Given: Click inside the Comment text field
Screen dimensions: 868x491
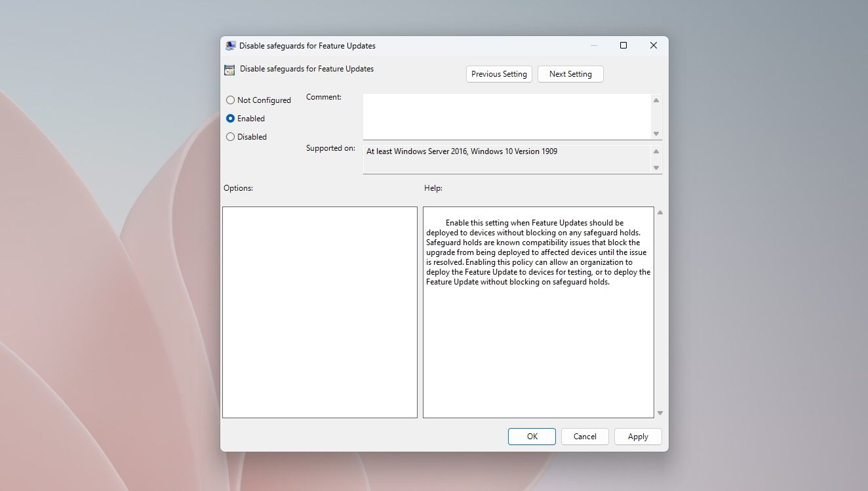Looking at the screenshot, I should (x=505, y=115).
